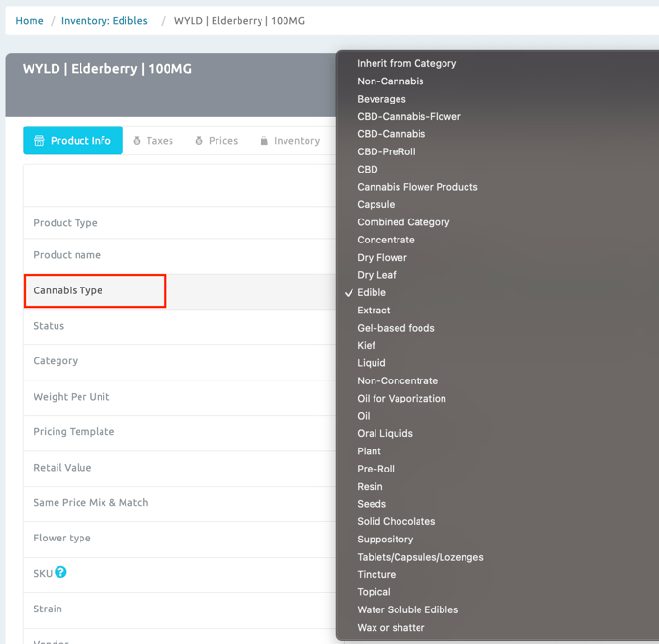
Task: Click the SKU help question-mark icon
Action: pos(60,572)
